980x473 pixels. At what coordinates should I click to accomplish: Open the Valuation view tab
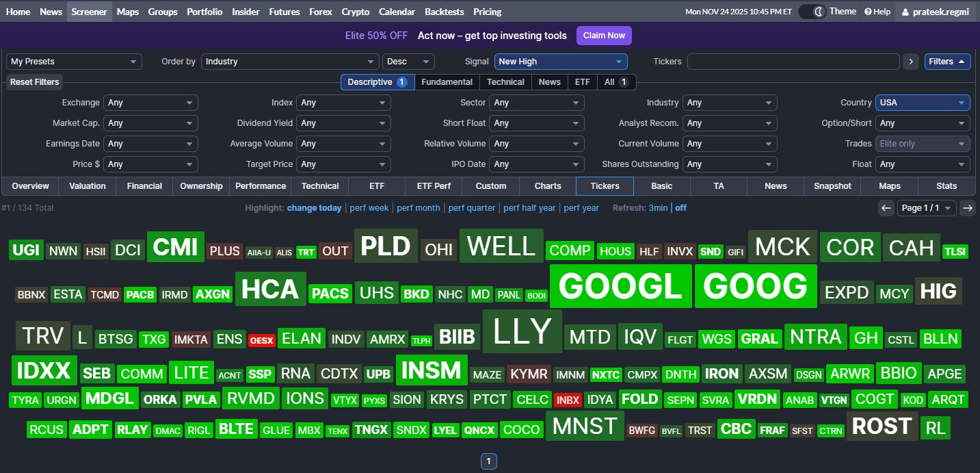click(88, 186)
